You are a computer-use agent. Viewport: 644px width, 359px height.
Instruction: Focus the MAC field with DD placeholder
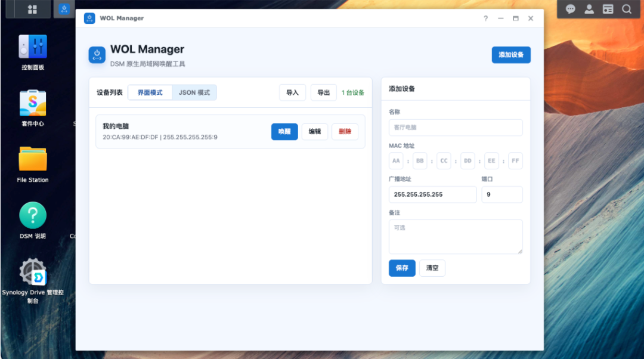[468, 160]
